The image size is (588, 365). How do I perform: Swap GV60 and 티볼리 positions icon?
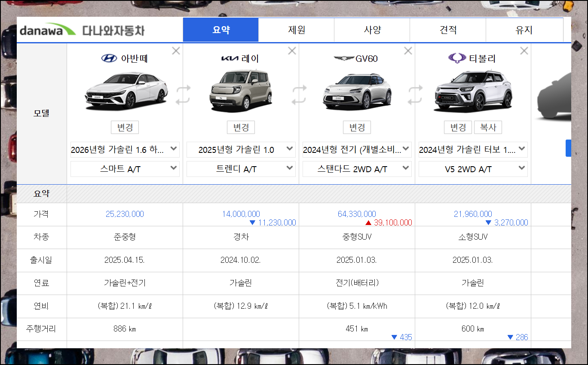[x=415, y=94]
